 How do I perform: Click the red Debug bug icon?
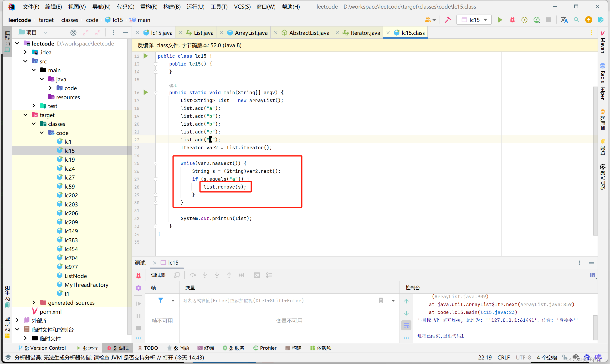click(512, 20)
